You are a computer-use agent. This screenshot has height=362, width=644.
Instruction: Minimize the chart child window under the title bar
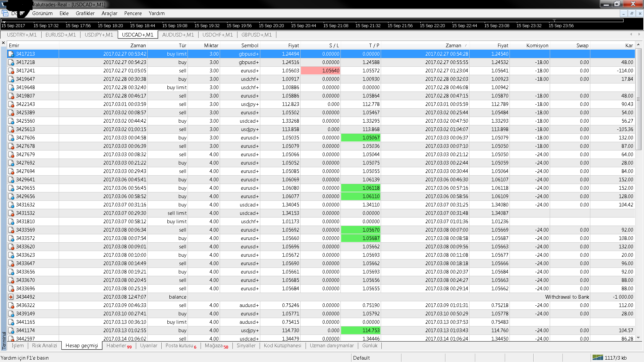624,13
